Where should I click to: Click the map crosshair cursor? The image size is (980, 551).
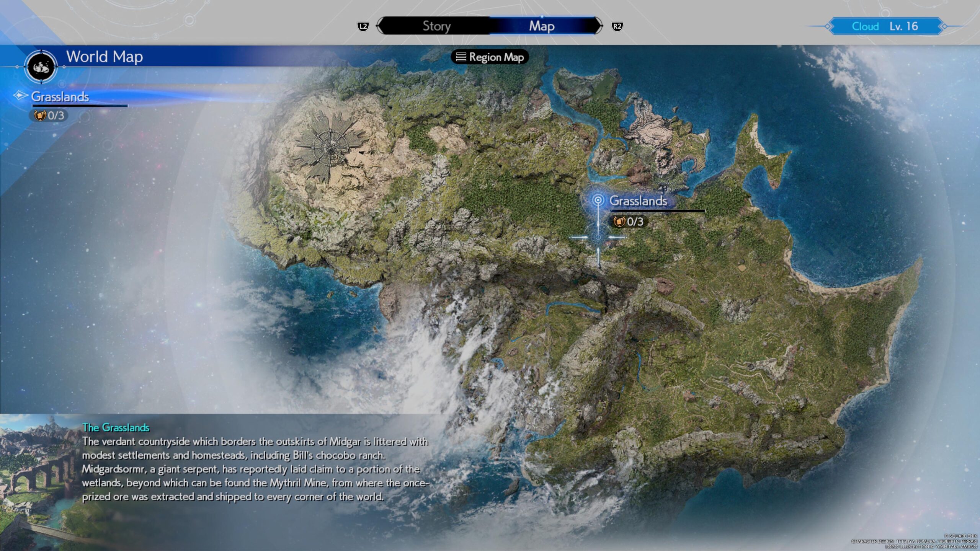pos(598,237)
